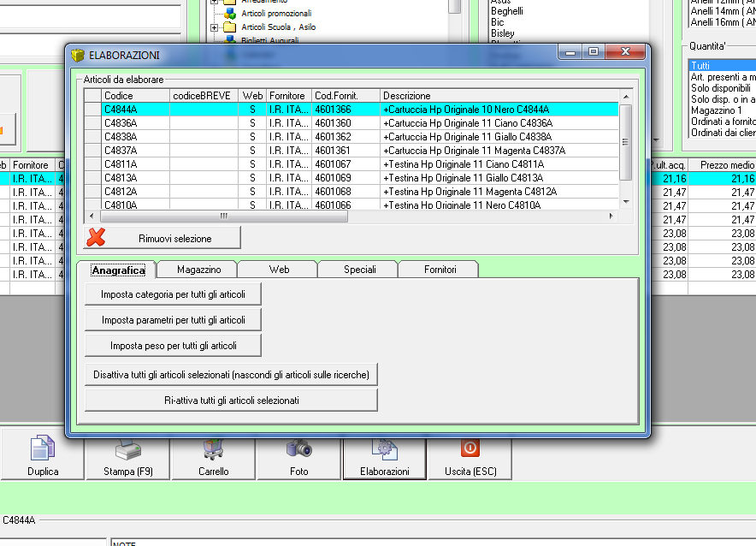
Task: Click horizontal scrollbar left arrow in article grid
Action: pyautogui.click(x=92, y=216)
